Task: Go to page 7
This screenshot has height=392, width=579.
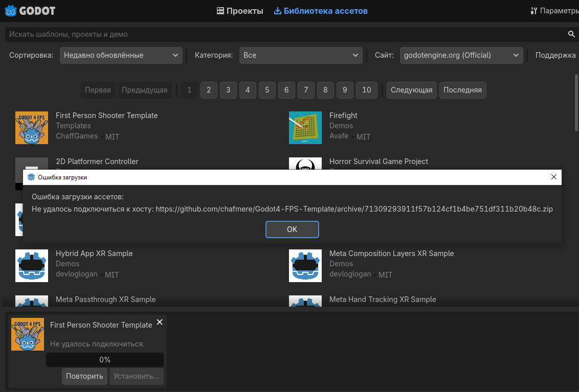Action: [x=306, y=90]
